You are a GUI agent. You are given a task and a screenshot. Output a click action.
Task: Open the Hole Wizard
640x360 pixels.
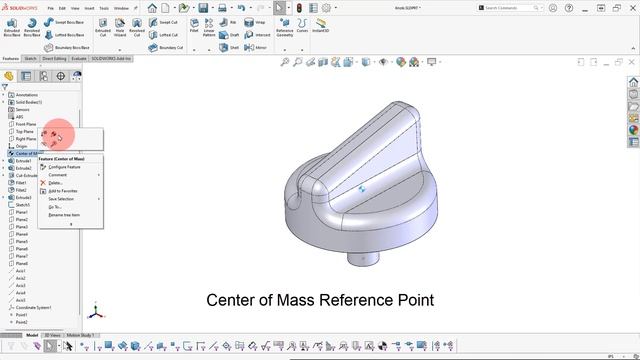click(120, 27)
